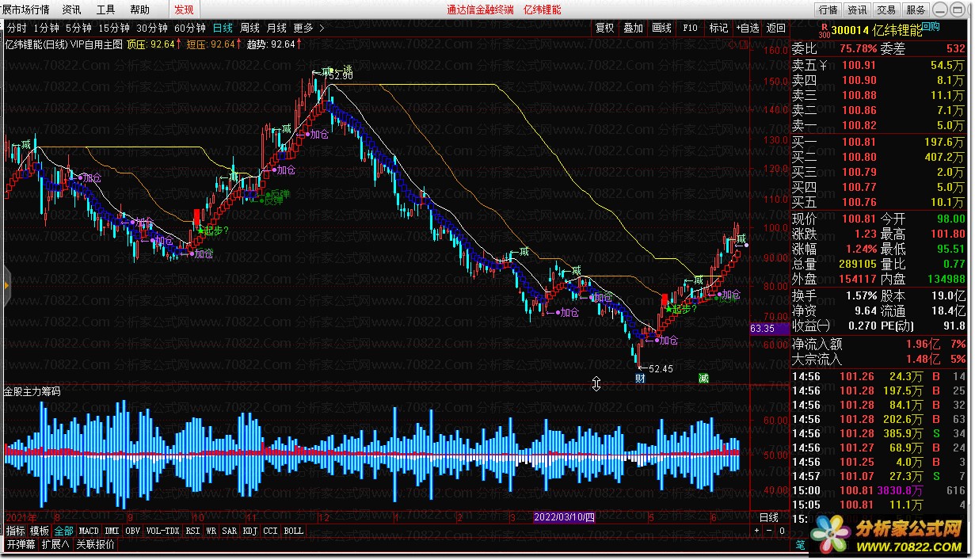The height and width of the screenshot is (560, 975).
Task: Select the OBV indicator
Action: click(x=133, y=531)
